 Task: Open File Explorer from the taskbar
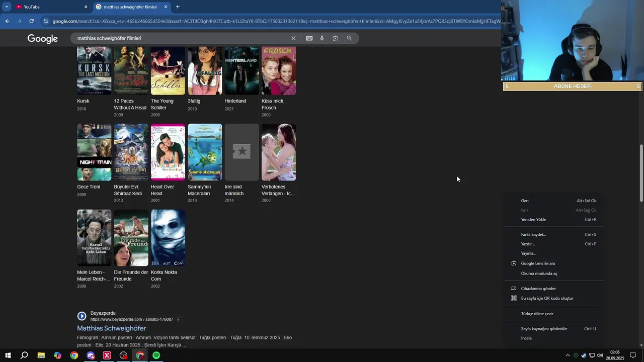tap(41, 355)
